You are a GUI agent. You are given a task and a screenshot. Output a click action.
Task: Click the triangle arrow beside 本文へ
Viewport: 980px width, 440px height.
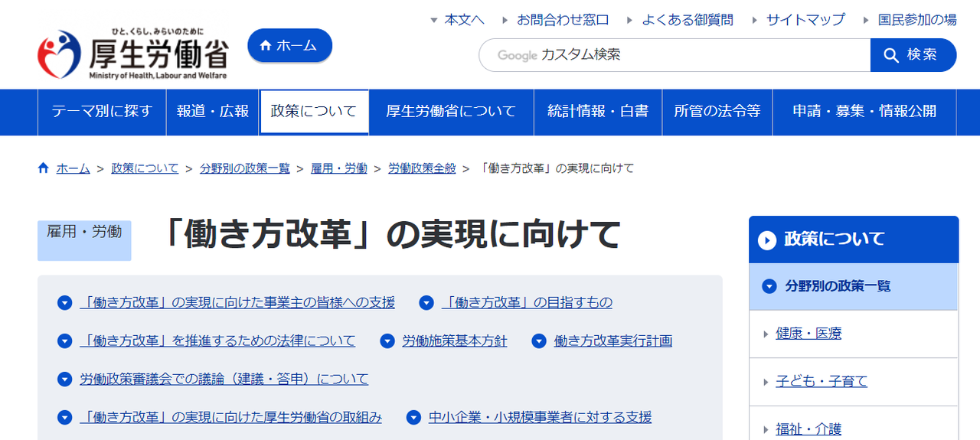[x=434, y=20]
